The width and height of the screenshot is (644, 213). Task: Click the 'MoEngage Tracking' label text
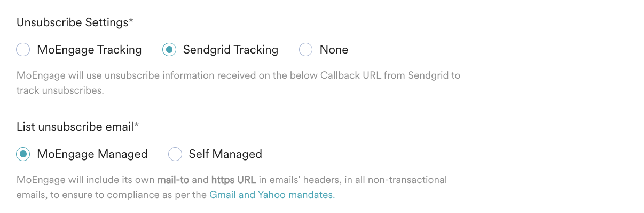[x=89, y=50]
